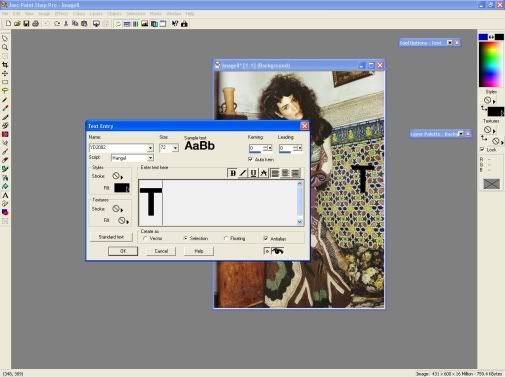This screenshot has height=377, width=505.
Task: Select the Crop tool
Action: pyautogui.click(x=5, y=65)
